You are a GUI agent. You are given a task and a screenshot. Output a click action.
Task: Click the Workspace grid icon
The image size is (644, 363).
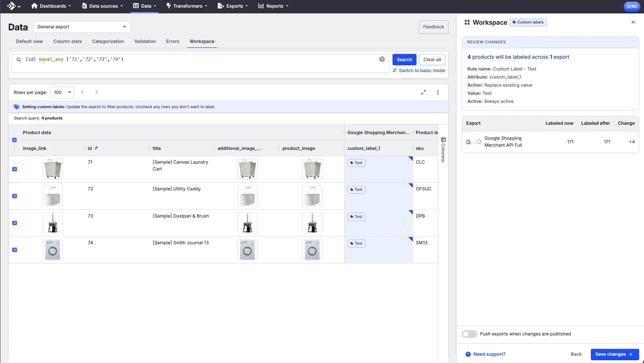pyautogui.click(x=467, y=22)
